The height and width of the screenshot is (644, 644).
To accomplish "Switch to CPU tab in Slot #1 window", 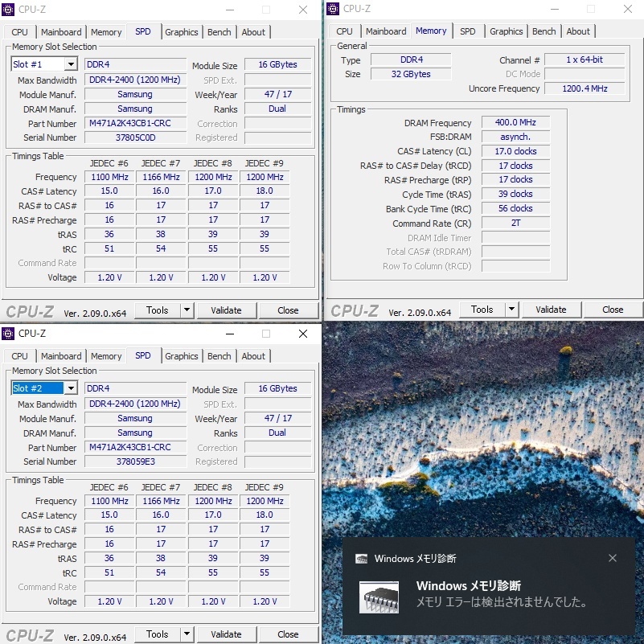I will point(20,32).
